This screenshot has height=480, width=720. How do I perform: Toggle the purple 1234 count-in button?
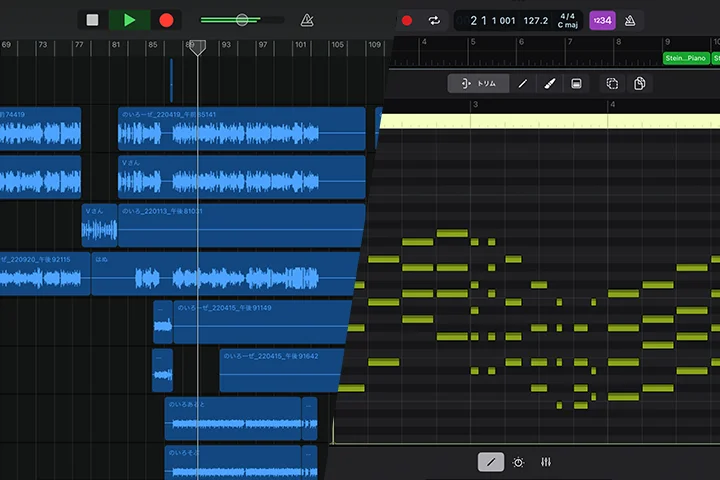[x=602, y=21]
